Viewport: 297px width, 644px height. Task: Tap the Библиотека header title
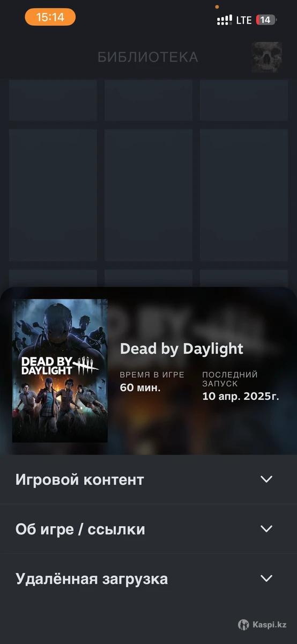click(x=148, y=57)
